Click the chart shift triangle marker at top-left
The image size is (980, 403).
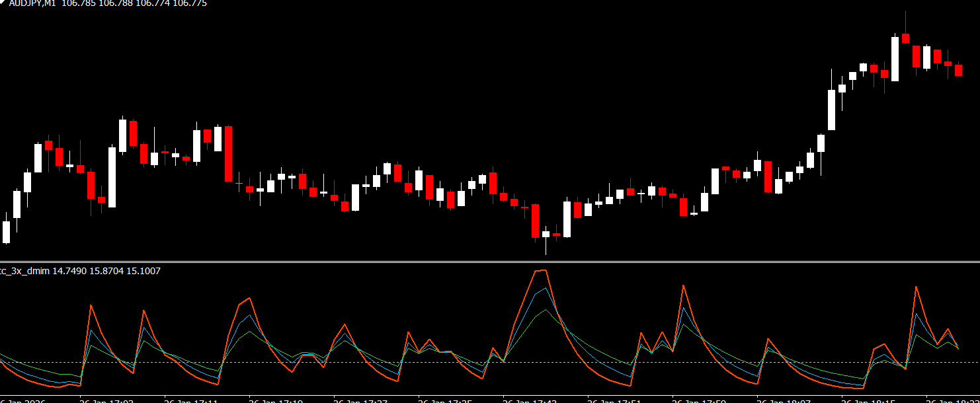coord(2,2)
